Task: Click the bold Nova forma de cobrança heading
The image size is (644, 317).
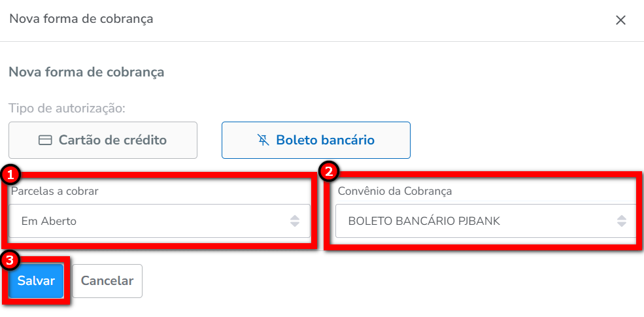Action: click(86, 72)
